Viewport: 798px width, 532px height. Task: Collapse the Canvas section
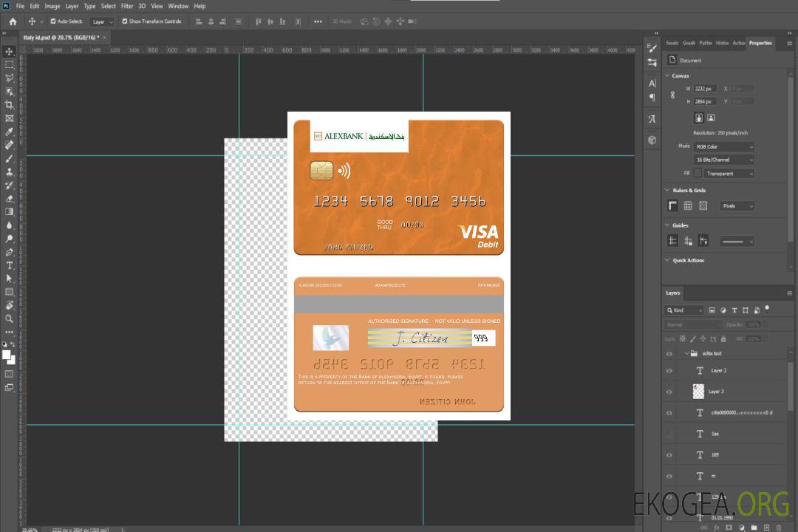(x=667, y=75)
